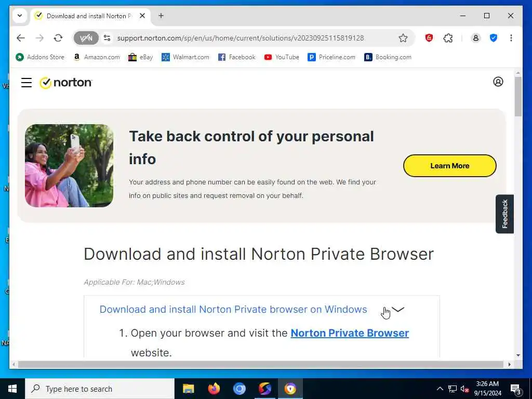The height and width of the screenshot is (399, 532).
Task: Click the address bar URL field
Action: click(x=241, y=38)
